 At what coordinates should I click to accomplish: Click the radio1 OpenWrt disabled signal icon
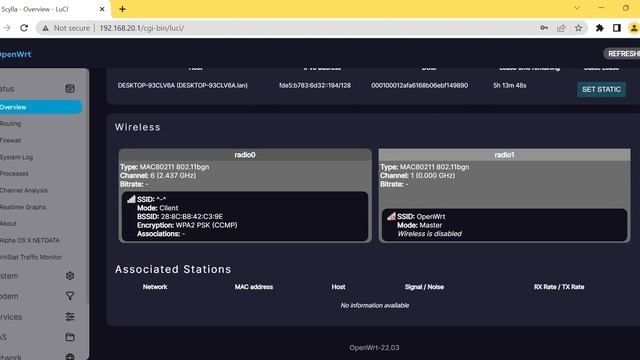pyautogui.click(x=391, y=216)
